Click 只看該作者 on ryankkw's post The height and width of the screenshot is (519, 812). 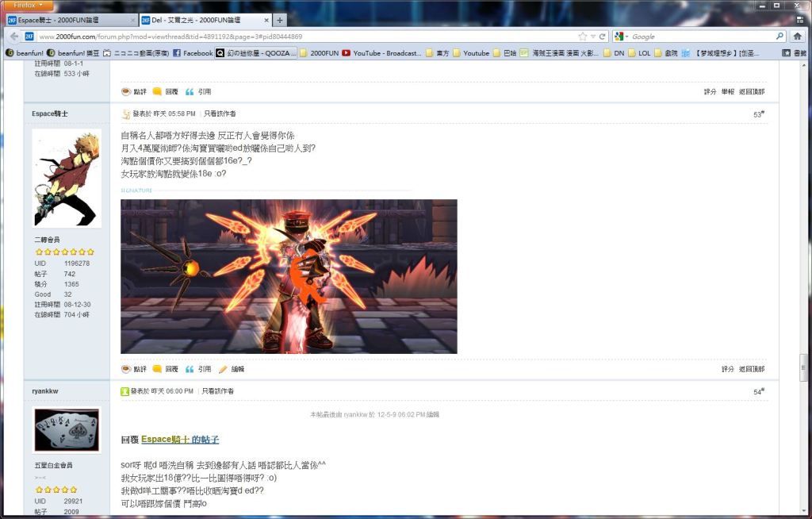[x=217, y=391]
